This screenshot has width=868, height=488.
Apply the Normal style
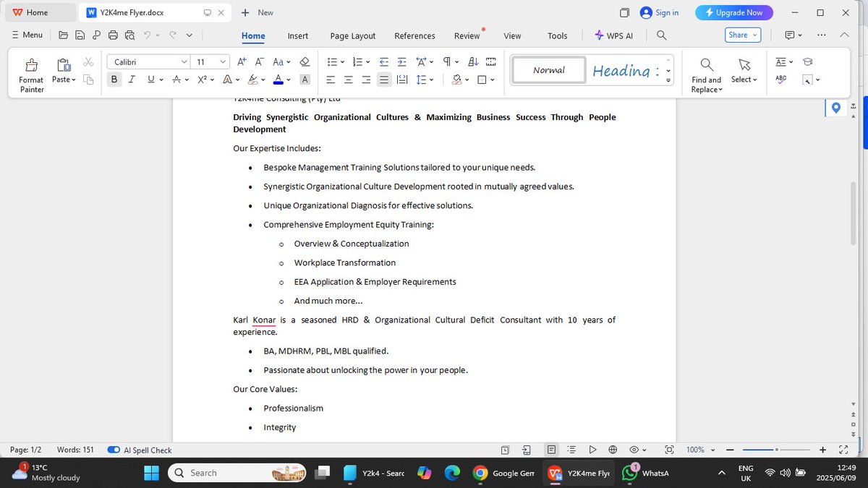pos(549,70)
